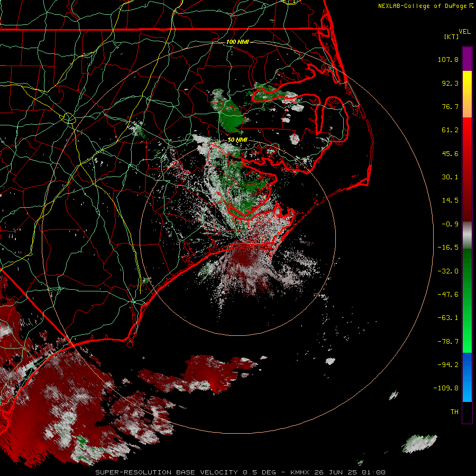Pick the purple segment of the velocity color bar
The image size is (476, 476).
click(x=467, y=59)
